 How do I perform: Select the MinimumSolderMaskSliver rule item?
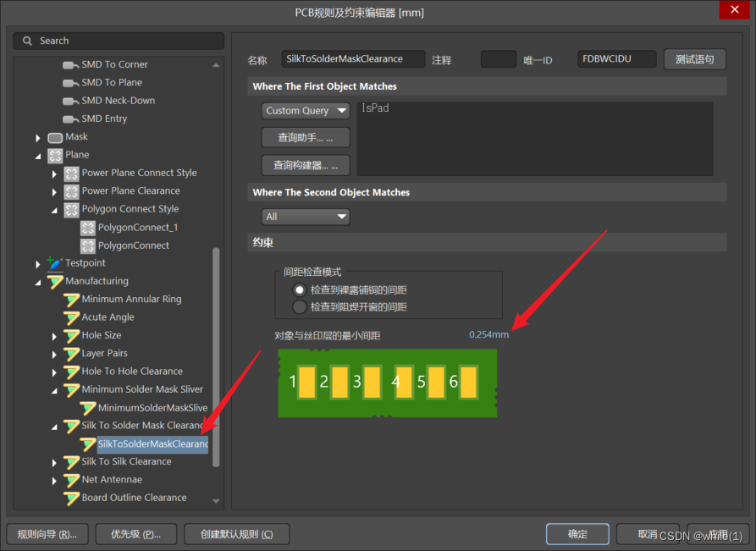[x=152, y=408]
